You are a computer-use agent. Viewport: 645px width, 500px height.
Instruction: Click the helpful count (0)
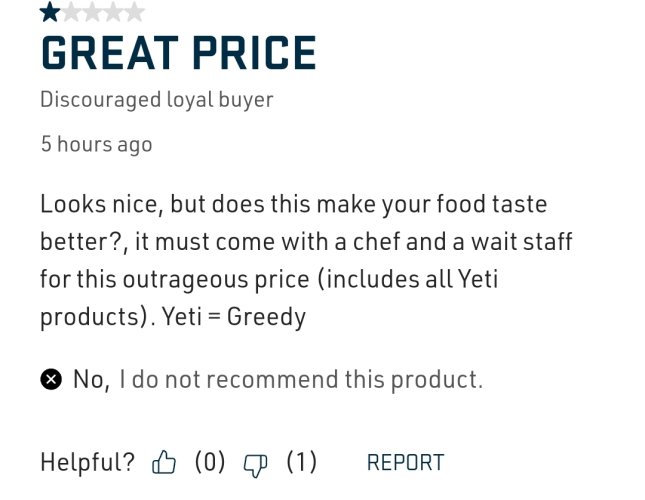[x=210, y=462]
